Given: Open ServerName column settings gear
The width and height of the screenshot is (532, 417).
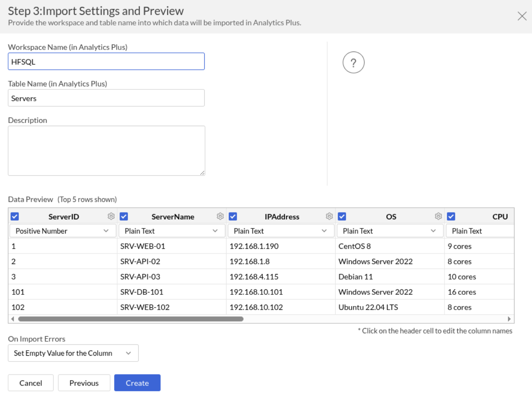Looking at the screenshot, I should coord(220,216).
